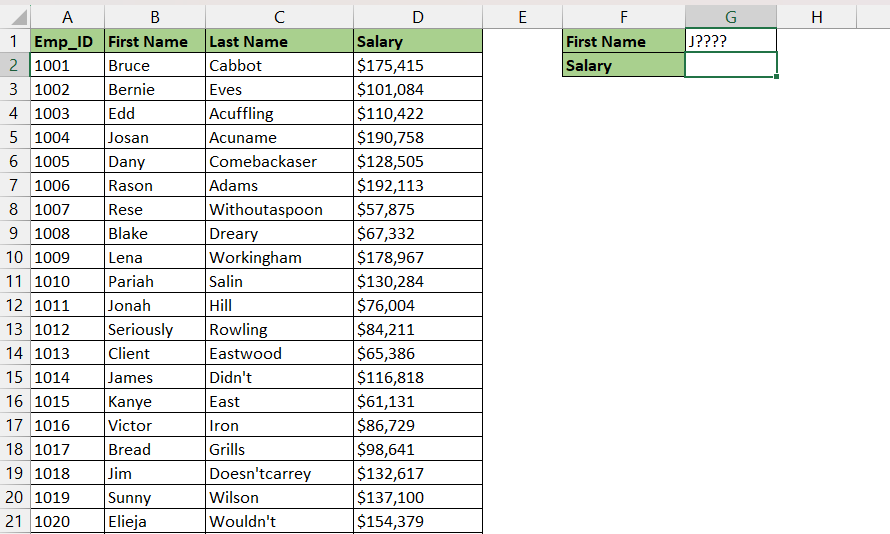Click the fill handle of cell G2
890x534 pixels.
coord(776,77)
